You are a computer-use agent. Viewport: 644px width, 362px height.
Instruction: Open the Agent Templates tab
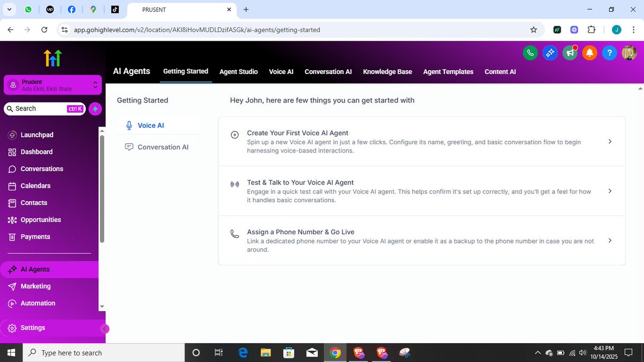[x=448, y=71]
